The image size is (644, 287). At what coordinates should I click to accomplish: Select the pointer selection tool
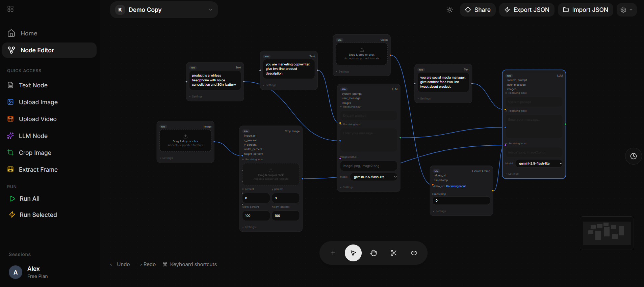pyautogui.click(x=353, y=253)
